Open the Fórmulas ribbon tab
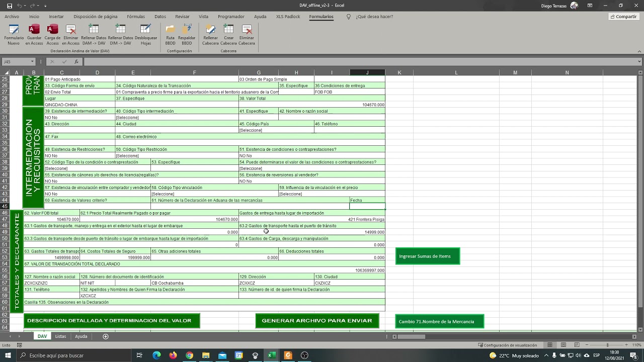Viewport: 644px width, 362px height. (x=136, y=17)
